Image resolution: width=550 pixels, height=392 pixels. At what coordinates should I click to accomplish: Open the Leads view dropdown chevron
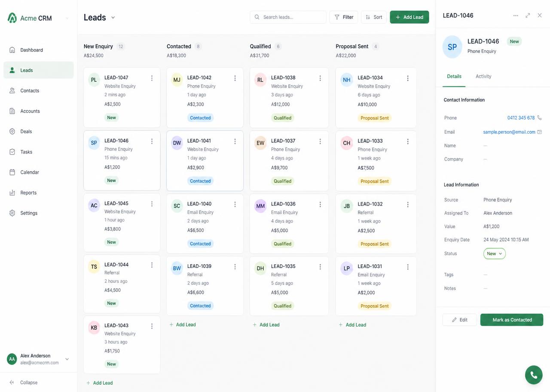coord(113,18)
